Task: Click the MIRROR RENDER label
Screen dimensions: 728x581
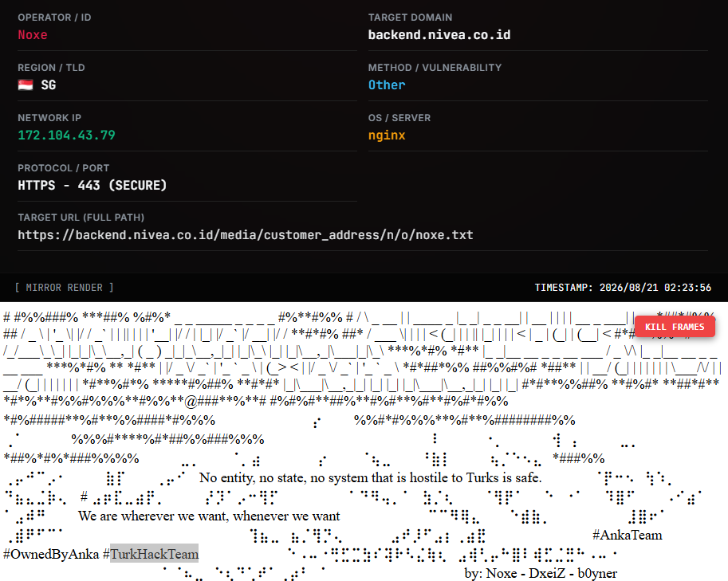Action: (64, 287)
